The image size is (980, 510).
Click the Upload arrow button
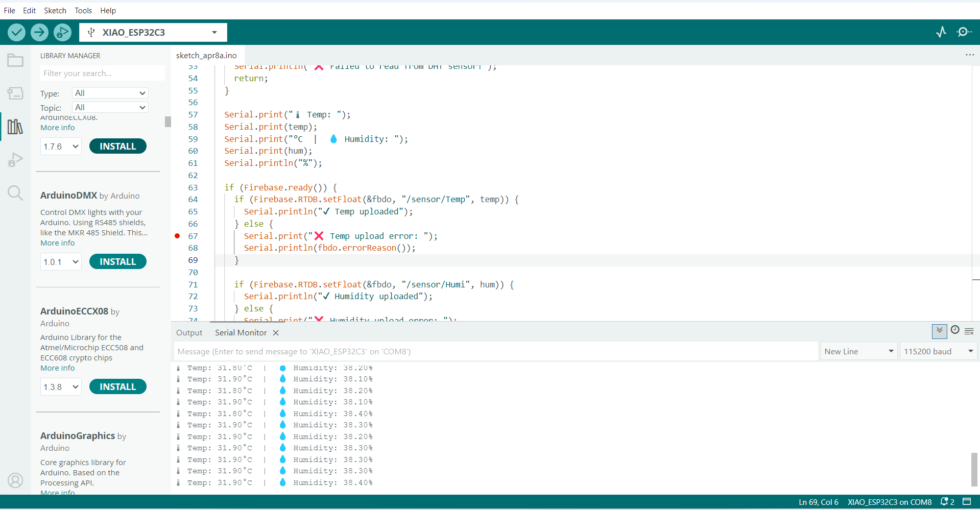[39, 32]
